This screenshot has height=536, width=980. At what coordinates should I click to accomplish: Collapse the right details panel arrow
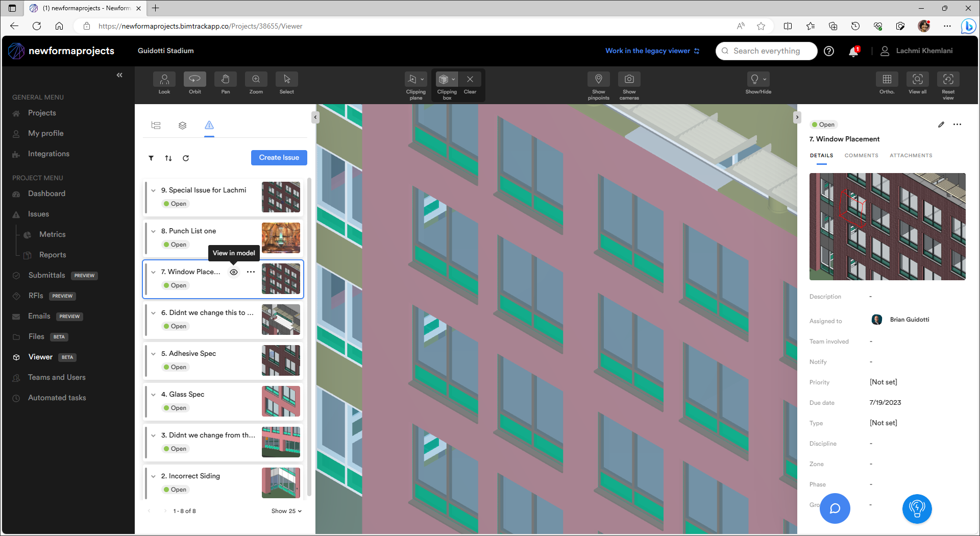pyautogui.click(x=797, y=117)
